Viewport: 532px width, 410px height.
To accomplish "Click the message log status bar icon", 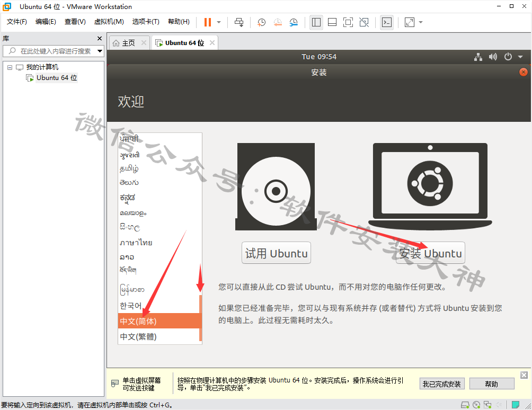I will coord(516,405).
